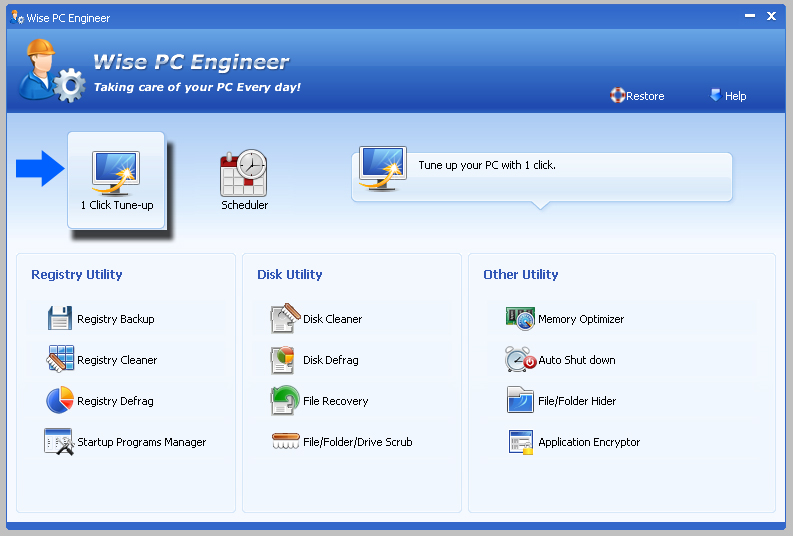Click the Startup Programs Manager tools icon
The height and width of the screenshot is (536, 793).
59,441
